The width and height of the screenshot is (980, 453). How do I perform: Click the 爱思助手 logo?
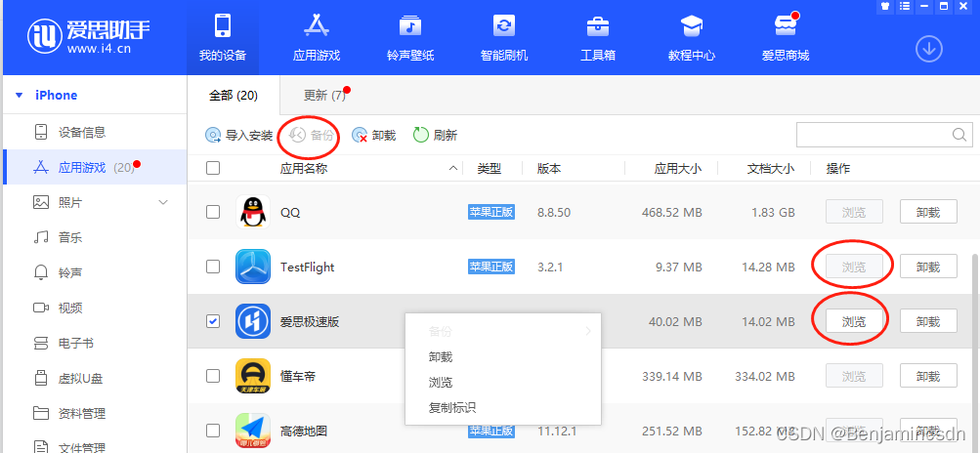pyautogui.click(x=89, y=36)
